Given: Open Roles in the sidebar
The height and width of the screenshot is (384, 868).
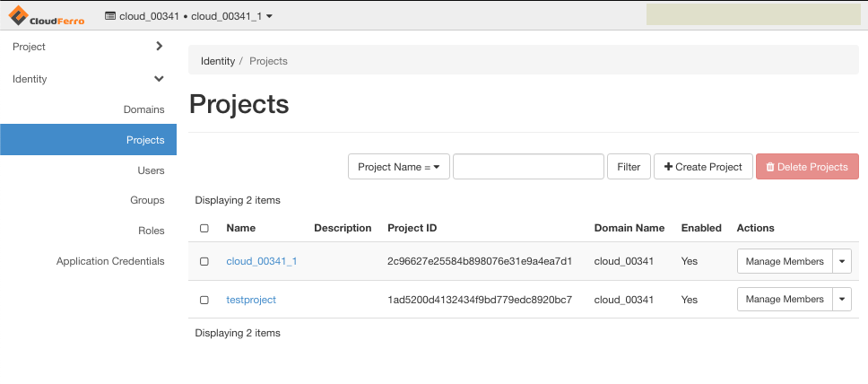Looking at the screenshot, I should [151, 231].
